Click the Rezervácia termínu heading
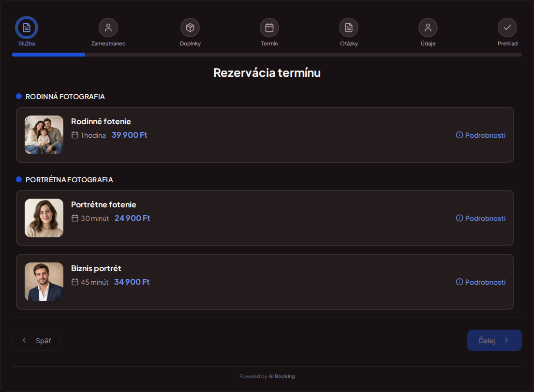The width and height of the screenshot is (534, 392). [267, 73]
